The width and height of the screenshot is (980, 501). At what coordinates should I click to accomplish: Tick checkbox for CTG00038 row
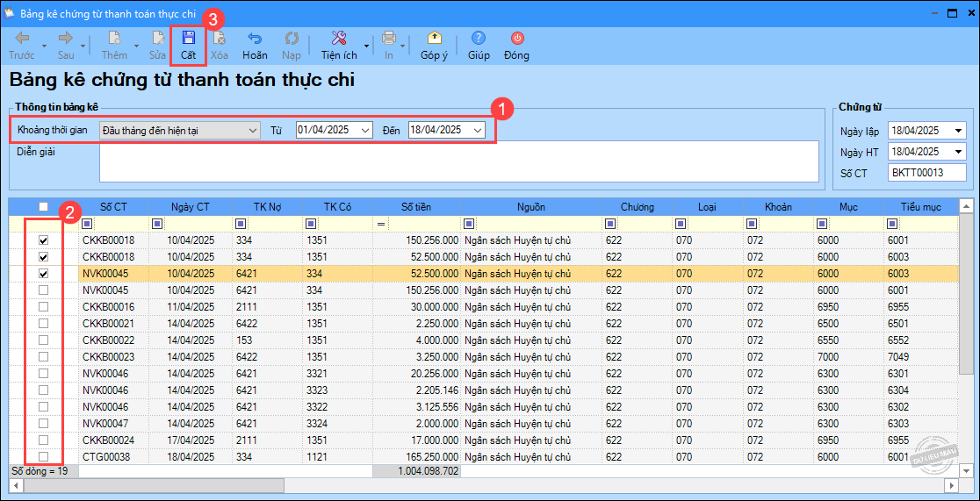coord(43,456)
